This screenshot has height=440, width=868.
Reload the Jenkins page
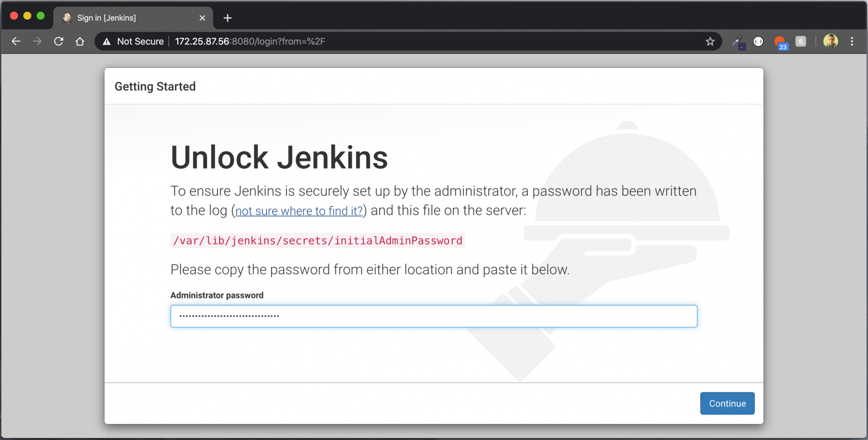(59, 42)
